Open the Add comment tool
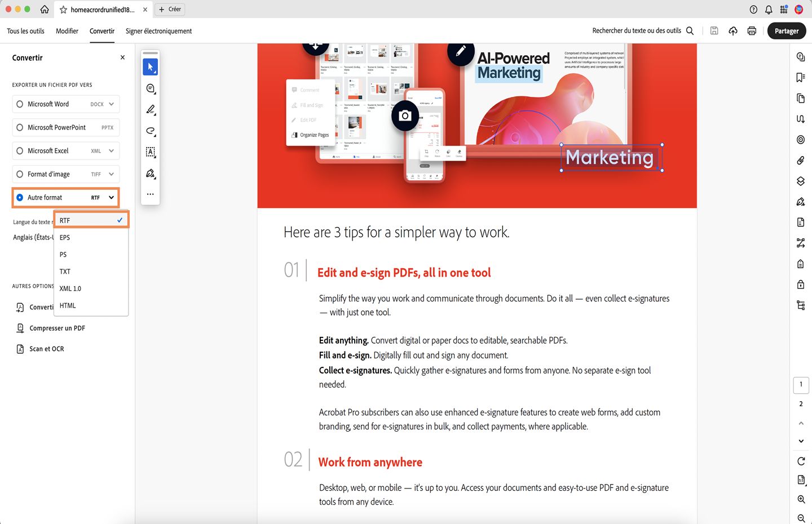The height and width of the screenshot is (524, 812). (150, 88)
